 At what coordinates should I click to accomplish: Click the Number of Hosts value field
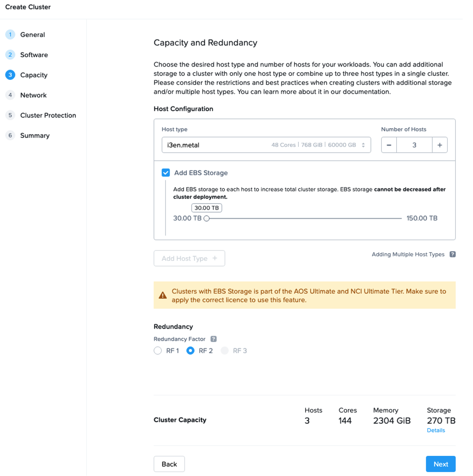point(414,145)
